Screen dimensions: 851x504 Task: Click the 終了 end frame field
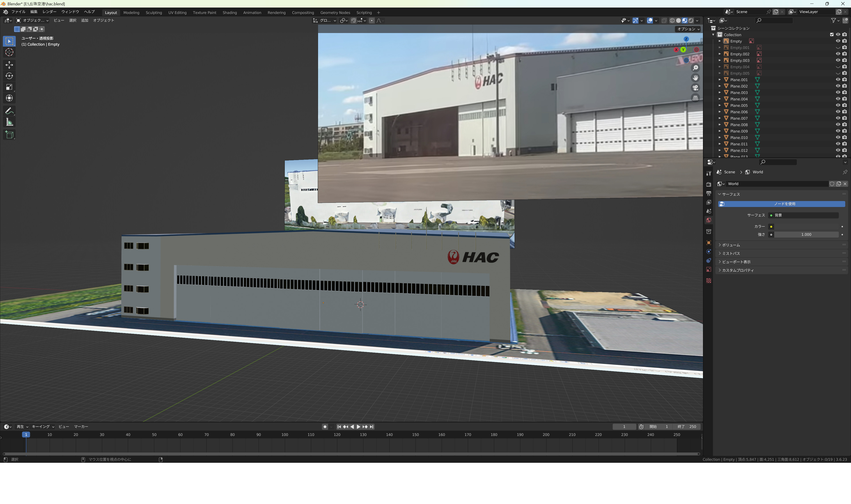click(x=687, y=427)
